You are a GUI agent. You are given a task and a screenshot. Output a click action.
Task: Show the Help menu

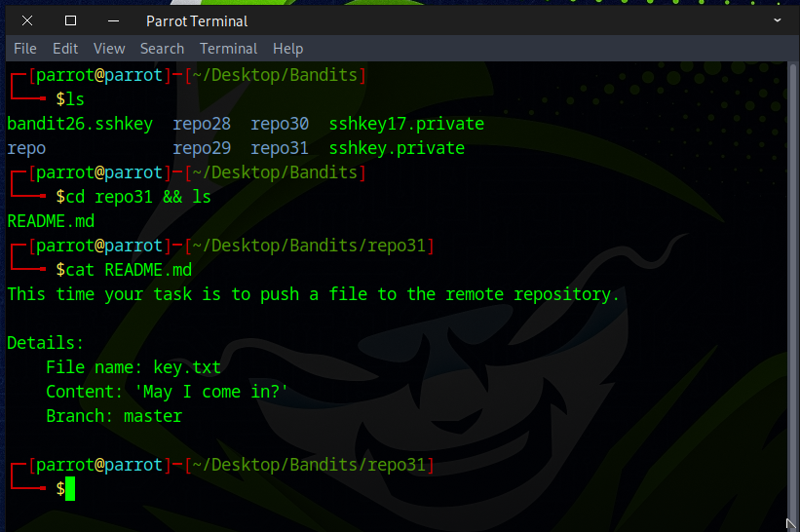[287, 49]
